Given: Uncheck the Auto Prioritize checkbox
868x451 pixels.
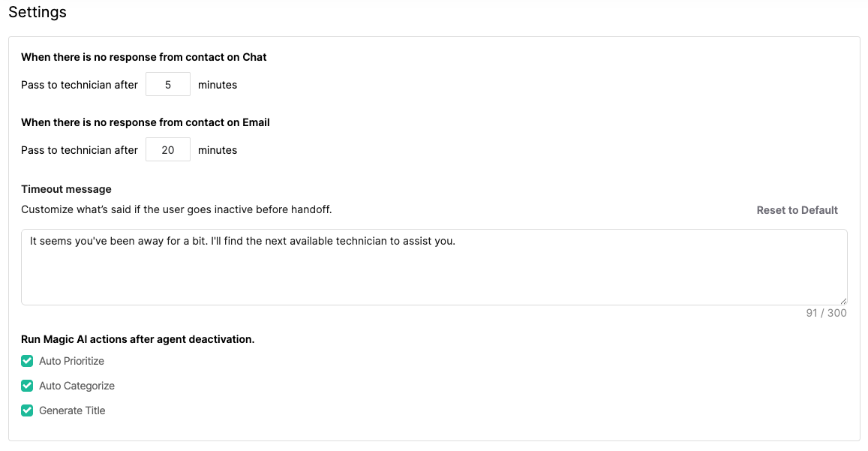Looking at the screenshot, I should click(27, 361).
